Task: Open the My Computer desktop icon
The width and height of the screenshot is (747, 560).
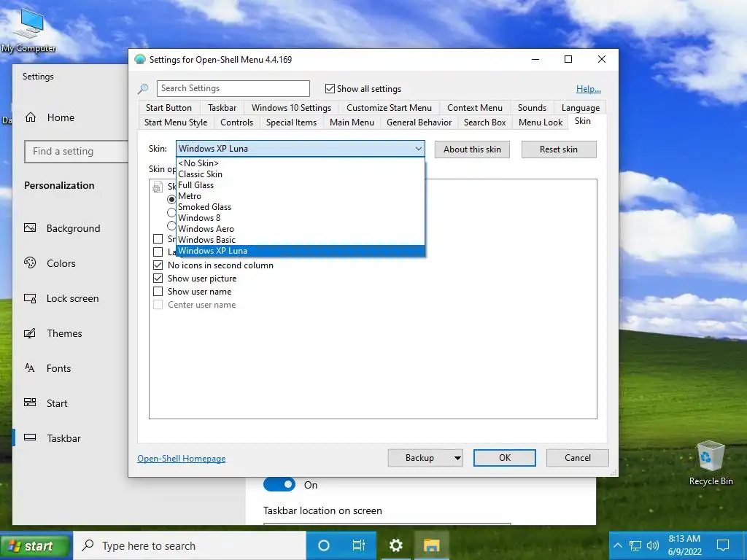Action: click(x=28, y=30)
